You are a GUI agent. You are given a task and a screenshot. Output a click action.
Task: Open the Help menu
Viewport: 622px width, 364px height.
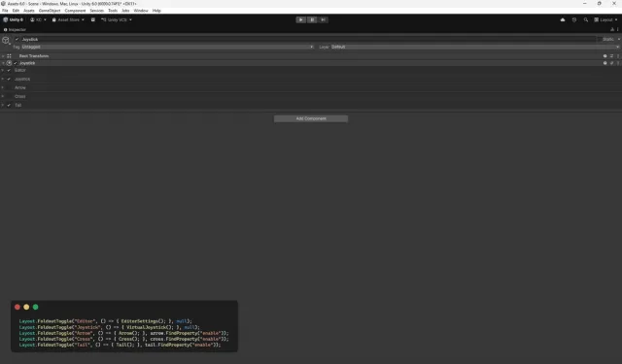coord(156,11)
